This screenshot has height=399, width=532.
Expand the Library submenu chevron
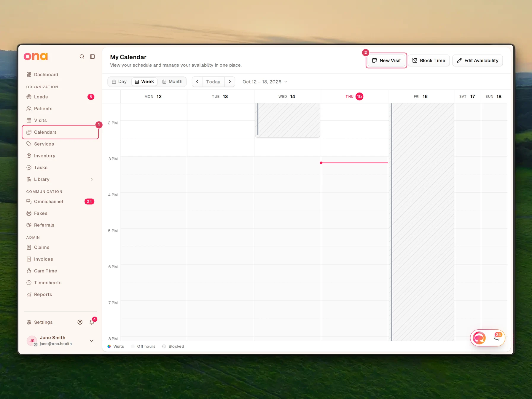[x=92, y=179]
